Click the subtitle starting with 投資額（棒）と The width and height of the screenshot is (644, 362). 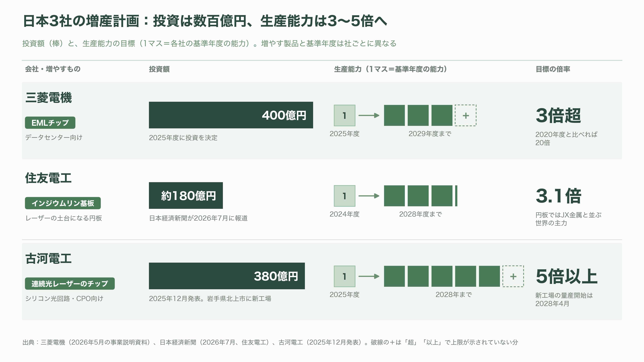coord(209,43)
